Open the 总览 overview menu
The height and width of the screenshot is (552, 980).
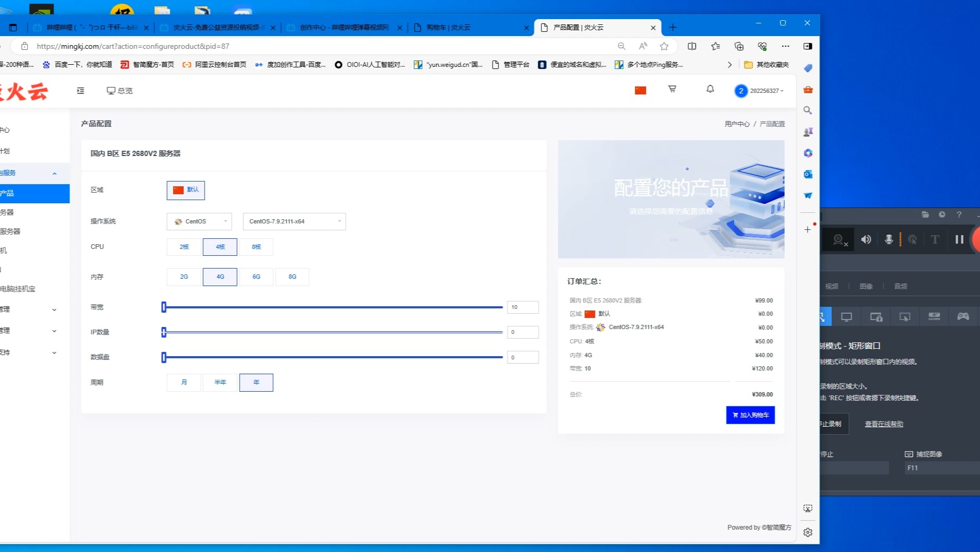point(119,91)
